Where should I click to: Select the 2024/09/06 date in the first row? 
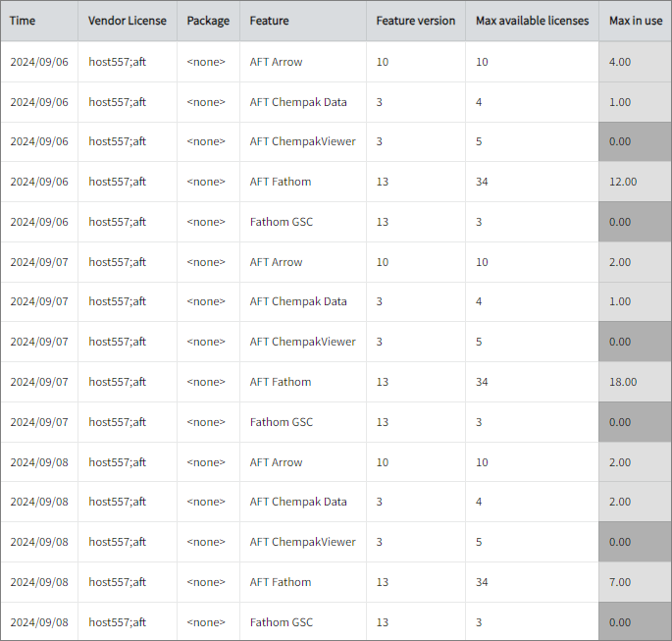click(39, 62)
